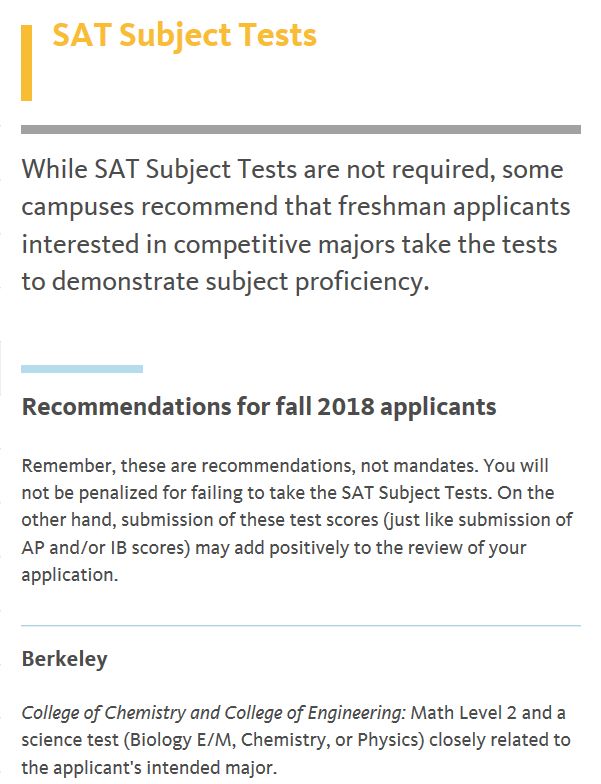This screenshot has height=784, width=601.
Task: Select the Berkeley campus heading
Action: tap(64, 659)
